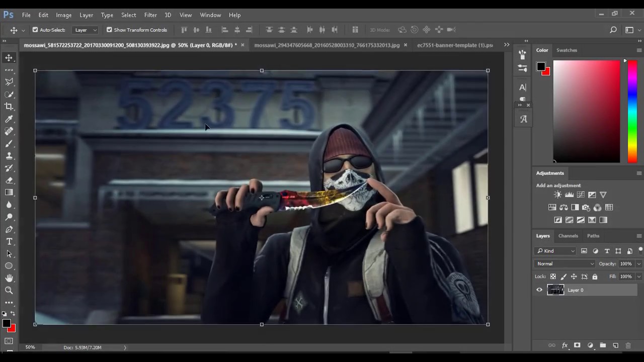644x362 pixels.
Task: Open the Window menu
Action: [210, 15]
